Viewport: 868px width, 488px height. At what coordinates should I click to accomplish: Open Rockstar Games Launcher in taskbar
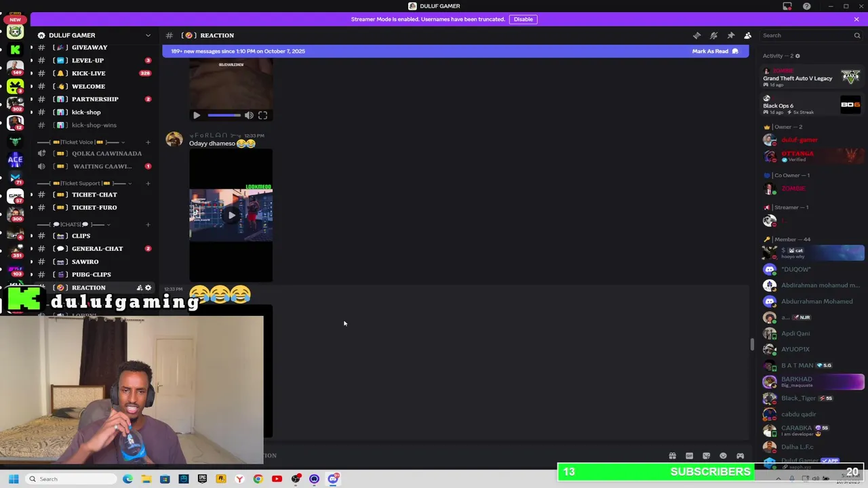[x=220, y=479]
